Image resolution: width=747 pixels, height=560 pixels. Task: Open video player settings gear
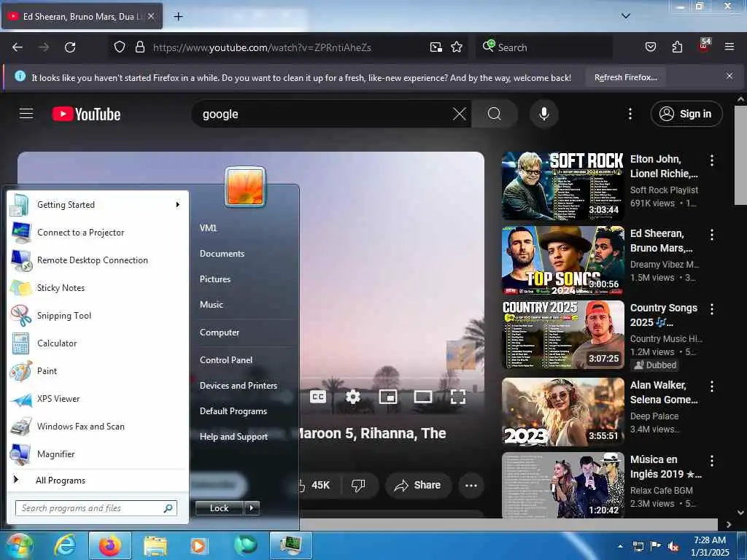pyautogui.click(x=352, y=397)
